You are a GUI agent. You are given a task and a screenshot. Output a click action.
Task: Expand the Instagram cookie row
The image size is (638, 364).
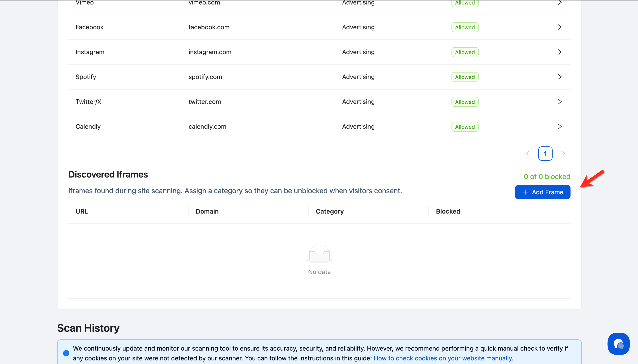[x=560, y=52]
